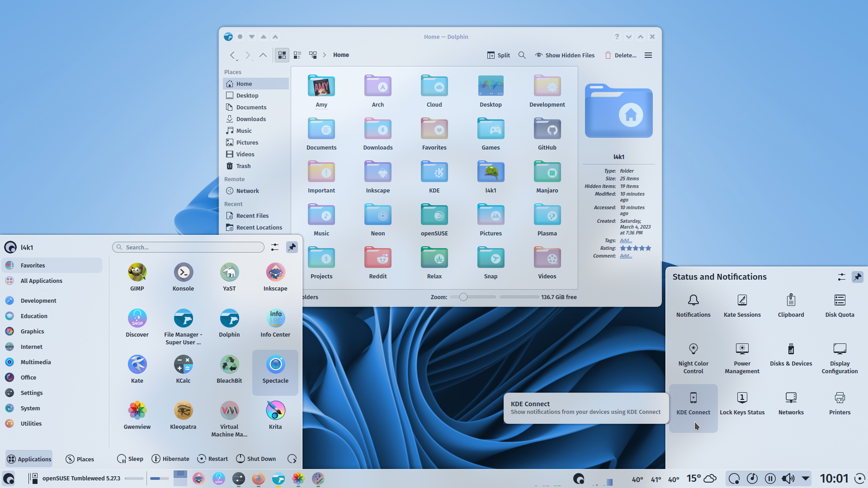
Task: Toggle Split view in Dolphin
Action: pos(498,55)
